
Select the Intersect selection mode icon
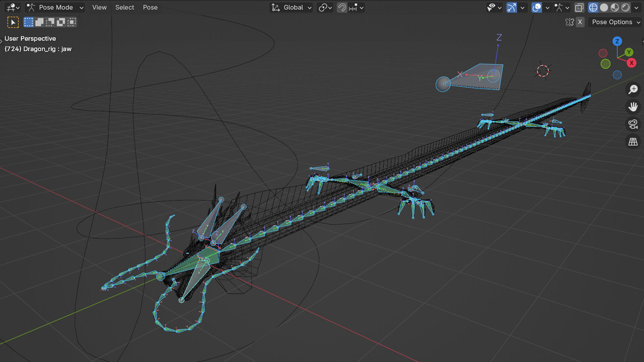tap(71, 22)
